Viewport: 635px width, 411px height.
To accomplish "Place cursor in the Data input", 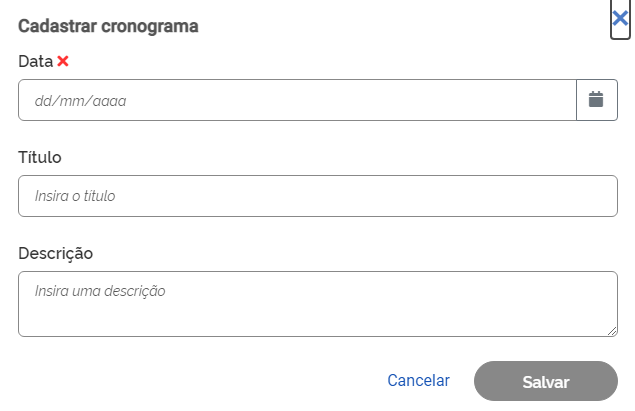I will pos(297,100).
